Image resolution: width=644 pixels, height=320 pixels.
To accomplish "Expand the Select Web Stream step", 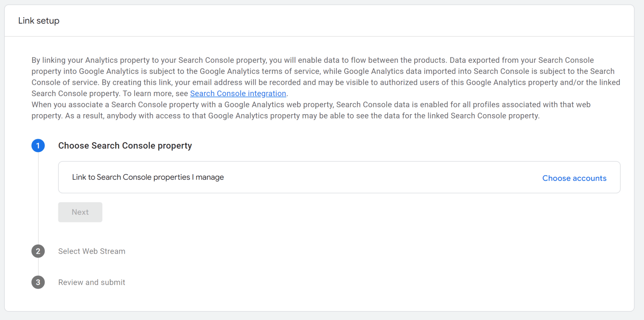I will [x=92, y=251].
